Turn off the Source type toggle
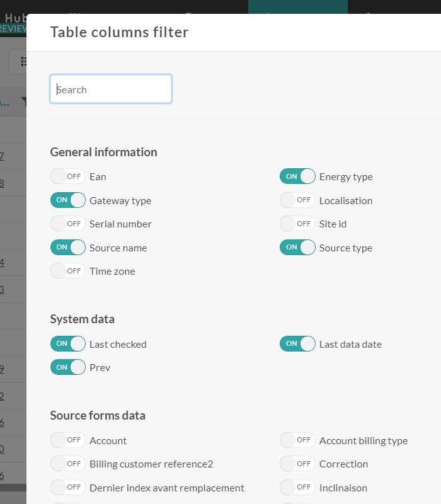 tap(297, 248)
